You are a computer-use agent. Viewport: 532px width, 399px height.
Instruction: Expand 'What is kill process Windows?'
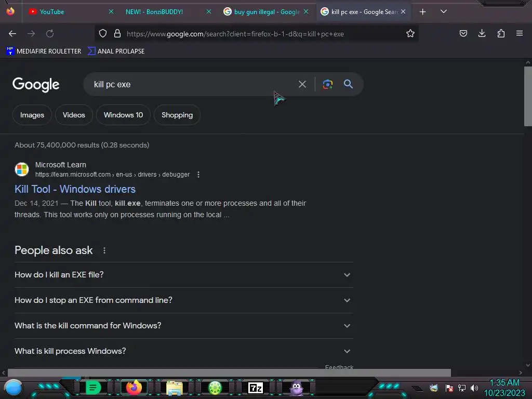pos(183,351)
